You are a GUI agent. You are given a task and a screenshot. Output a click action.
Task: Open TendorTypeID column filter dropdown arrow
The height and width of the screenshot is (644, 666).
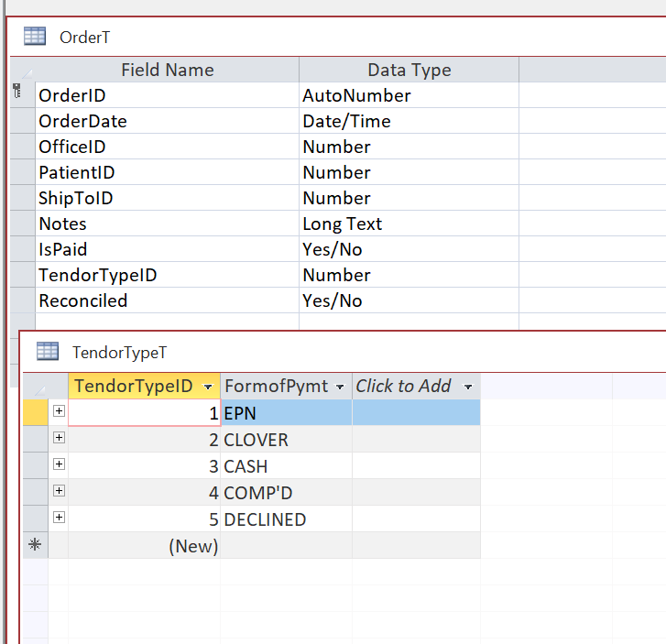tap(208, 387)
